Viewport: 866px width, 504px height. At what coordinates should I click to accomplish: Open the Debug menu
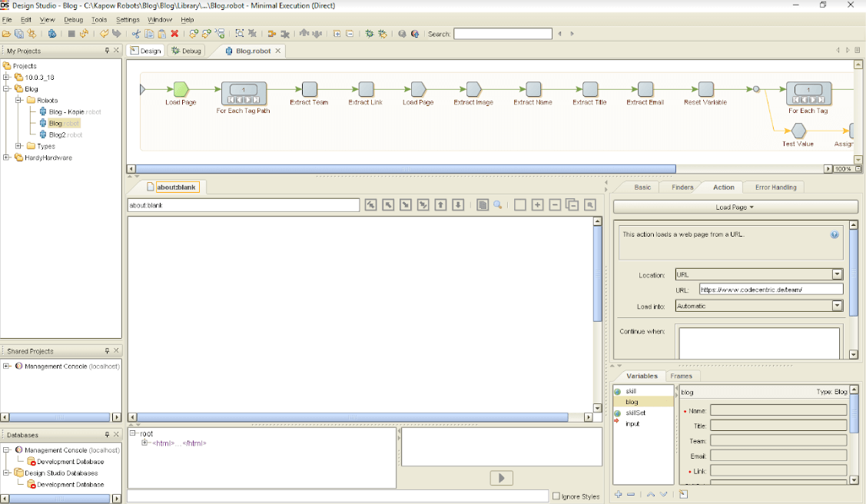73,19
